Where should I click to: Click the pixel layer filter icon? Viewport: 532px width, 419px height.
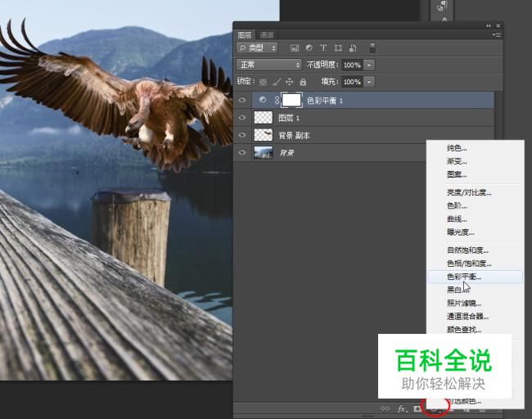[x=295, y=48]
